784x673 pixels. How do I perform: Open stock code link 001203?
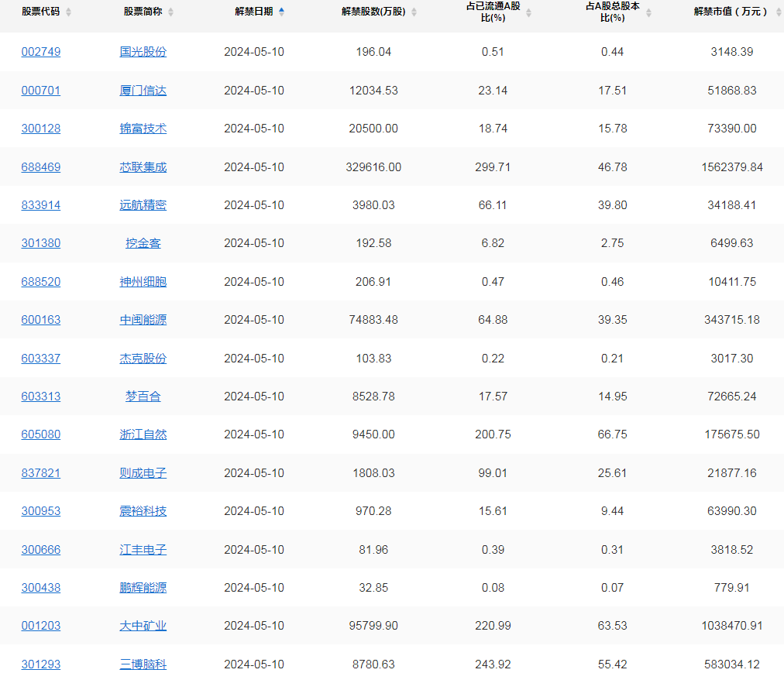point(41,626)
